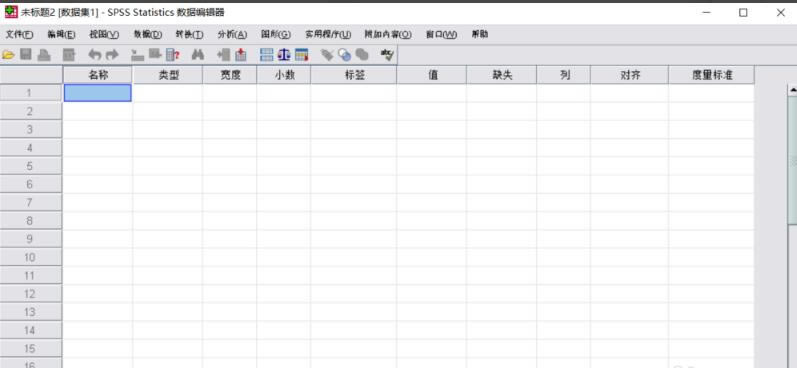This screenshot has width=797, height=368.
Task: Click the Variables info icon with question mark
Action: 173,55
